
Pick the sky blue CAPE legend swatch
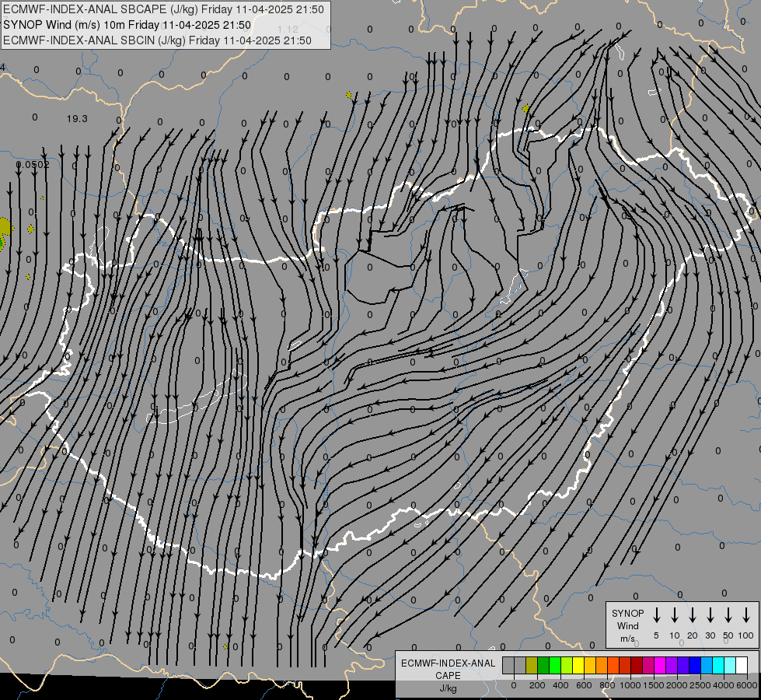coord(707,665)
